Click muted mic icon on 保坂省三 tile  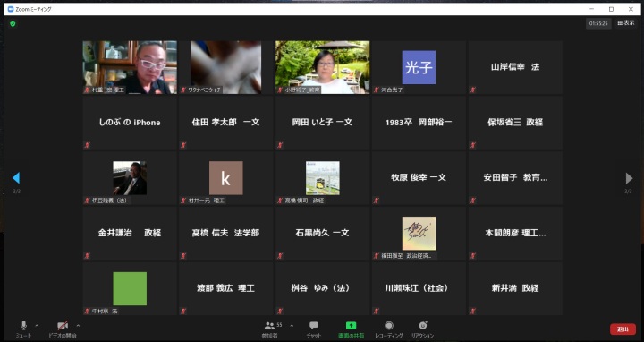point(473,145)
